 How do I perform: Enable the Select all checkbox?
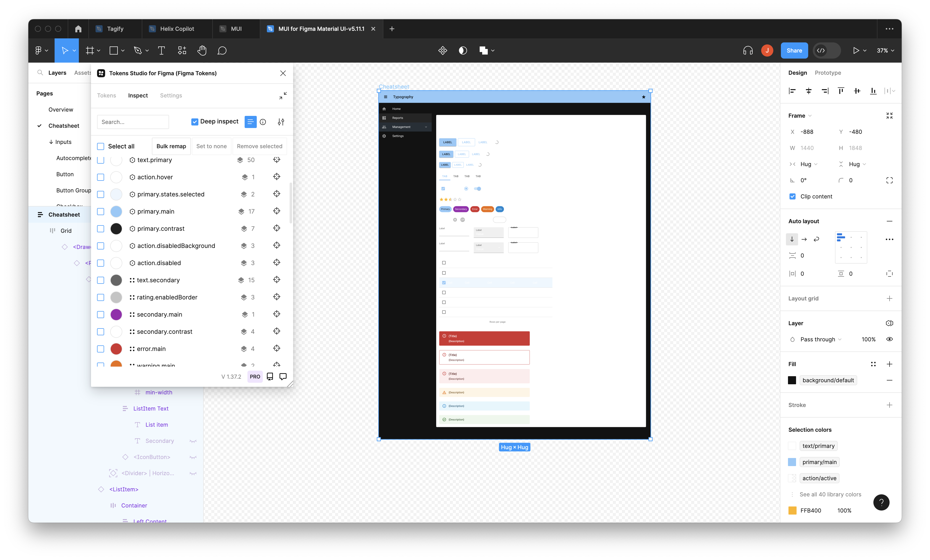click(100, 146)
